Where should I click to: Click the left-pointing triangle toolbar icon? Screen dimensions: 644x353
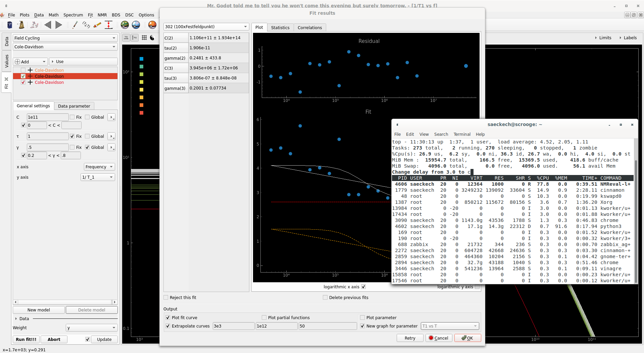click(48, 25)
